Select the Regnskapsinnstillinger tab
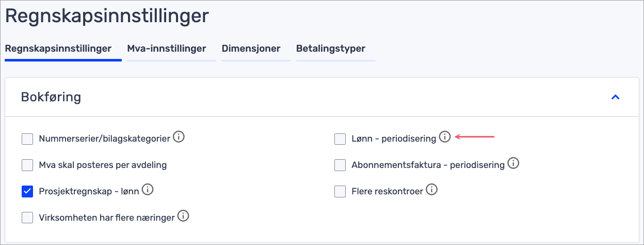The height and width of the screenshot is (245, 644). (x=58, y=49)
